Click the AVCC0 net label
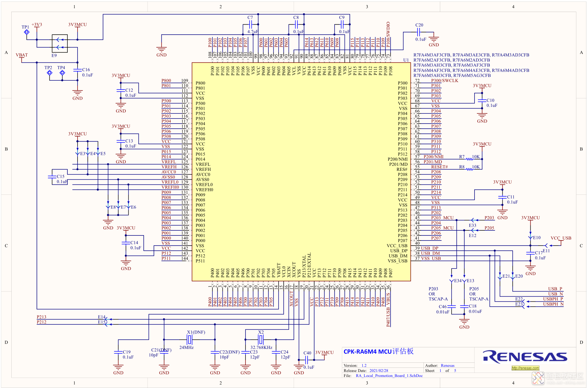This screenshot has width=588, height=388. tap(169, 172)
